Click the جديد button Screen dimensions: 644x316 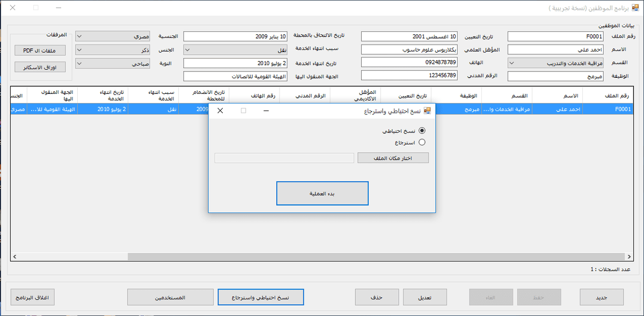tap(602, 297)
